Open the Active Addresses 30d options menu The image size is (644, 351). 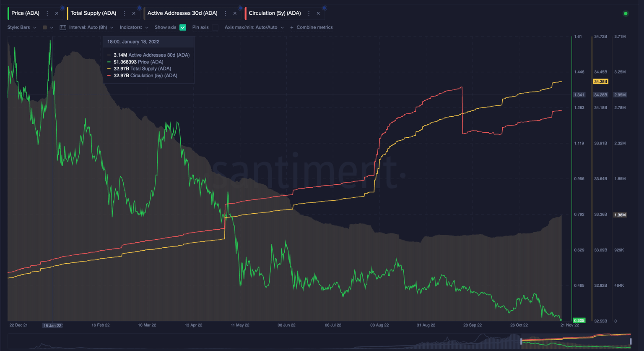(226, 13)
